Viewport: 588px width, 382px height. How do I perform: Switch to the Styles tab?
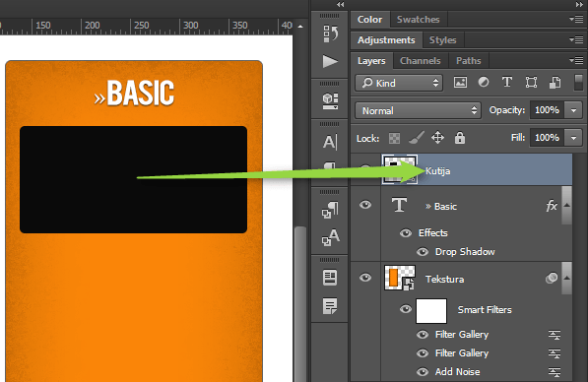[443, 39]
